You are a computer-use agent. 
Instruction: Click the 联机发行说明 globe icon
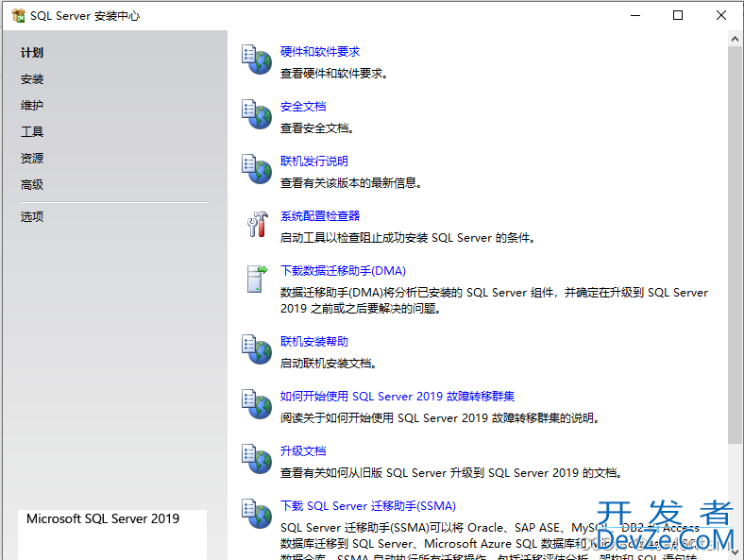coord(257,169)
